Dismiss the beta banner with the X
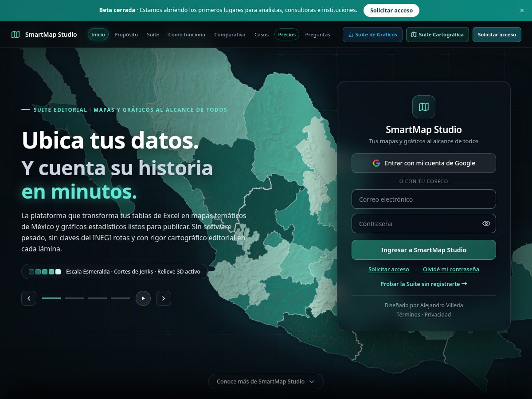The height and width of the screenshot is (399, 532). [522, 10]
